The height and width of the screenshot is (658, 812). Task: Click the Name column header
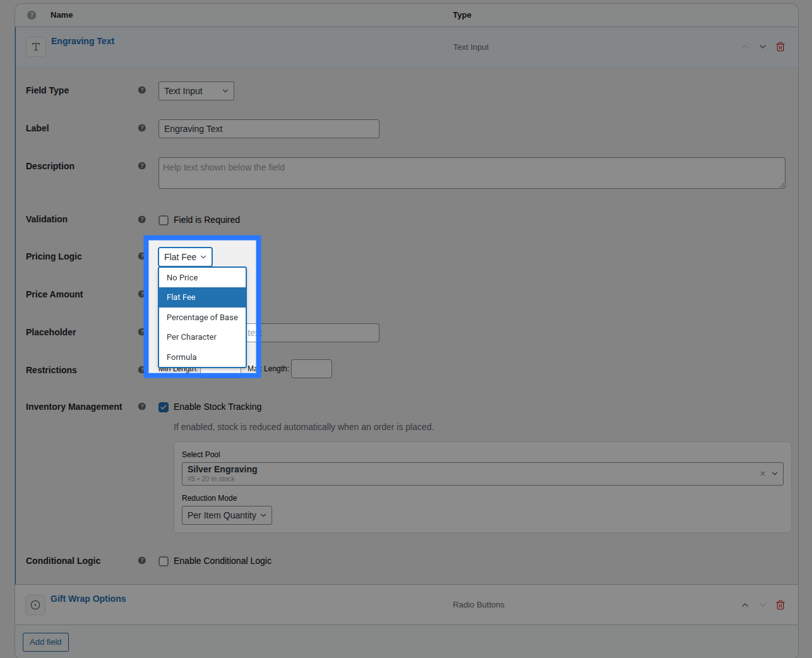62,15
